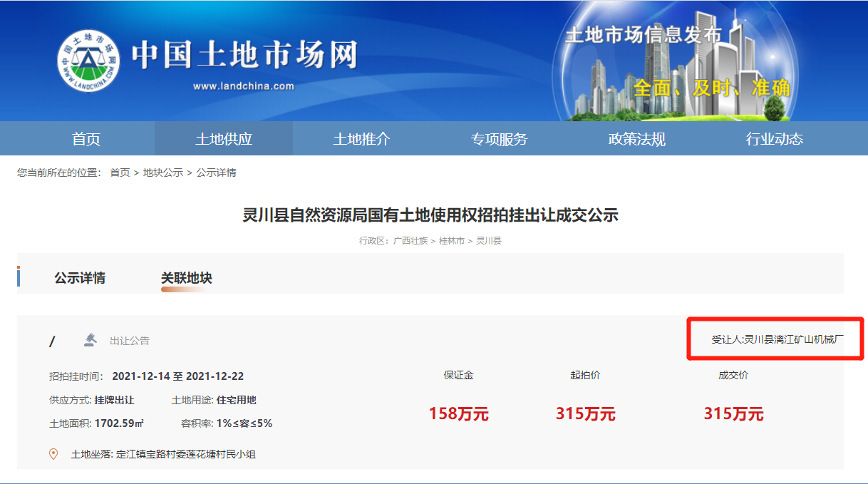Navigate to the 政策法规 section
Screen dimensions: 868x484
tap(636, 139)
